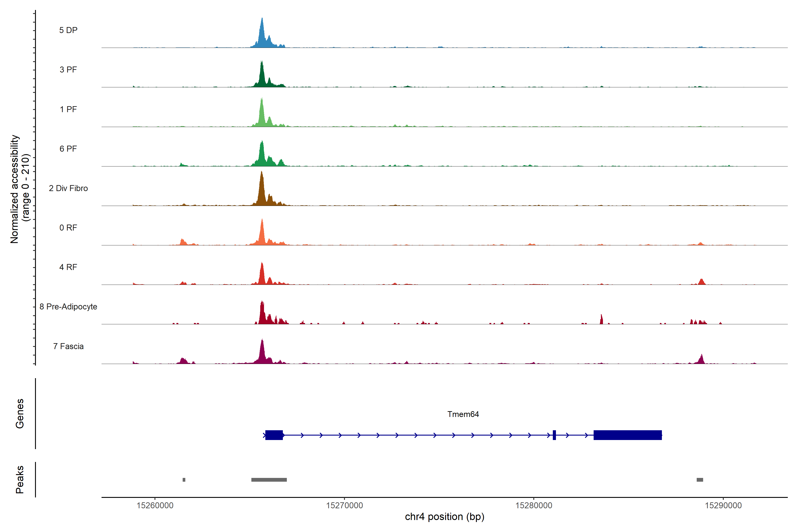Click the chr4 position (bp) axis title

(x=444, y=517)
